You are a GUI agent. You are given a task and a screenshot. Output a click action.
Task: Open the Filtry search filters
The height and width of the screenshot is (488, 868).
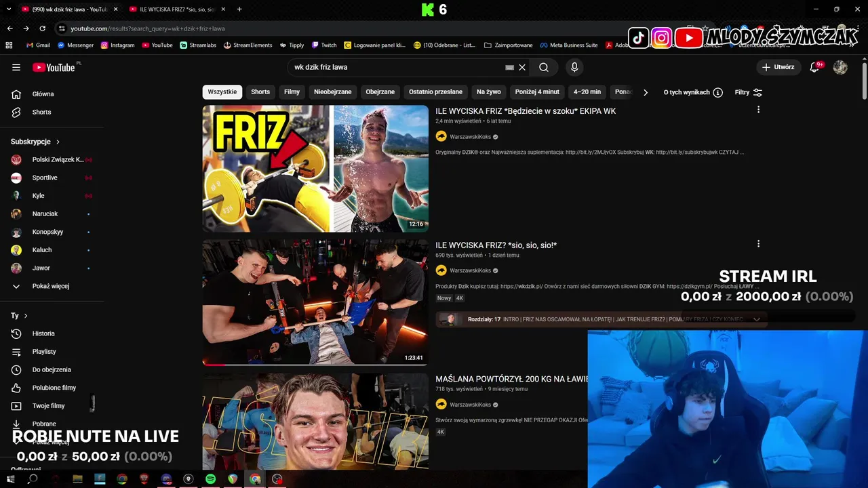click(749, 92)
